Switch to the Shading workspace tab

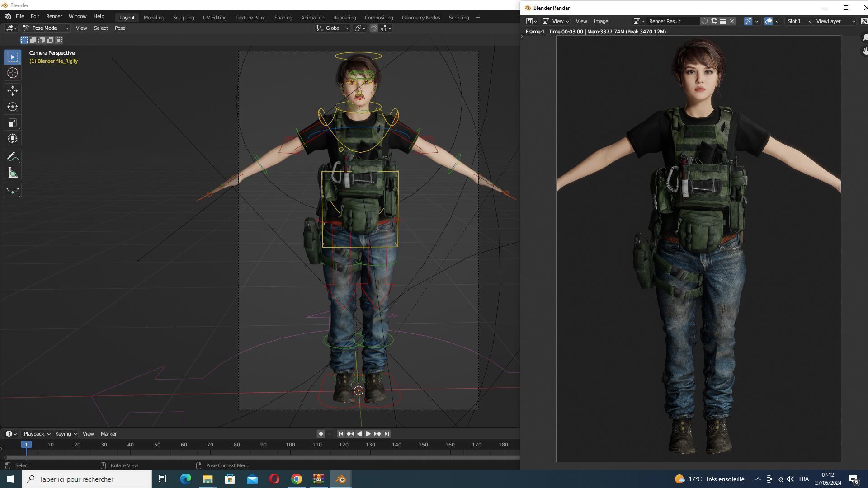tap(283, 18)
